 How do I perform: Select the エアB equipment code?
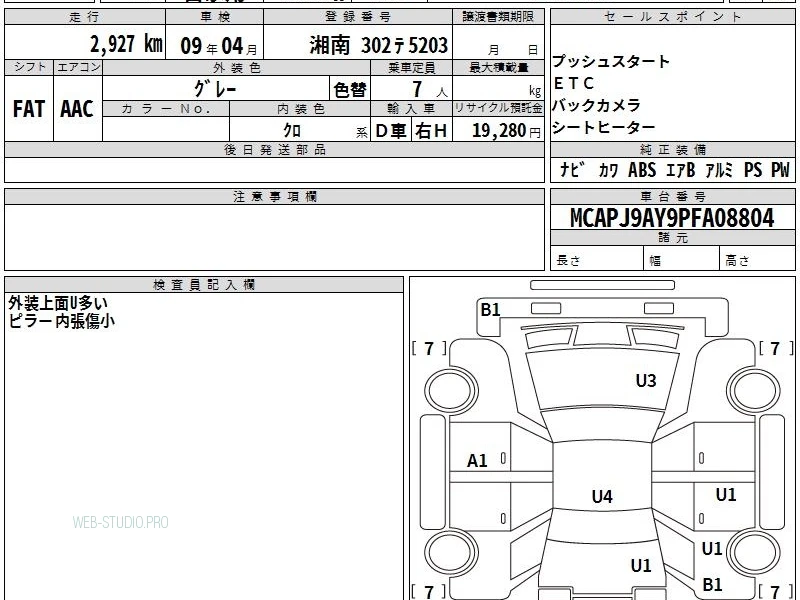coord(681,170)
